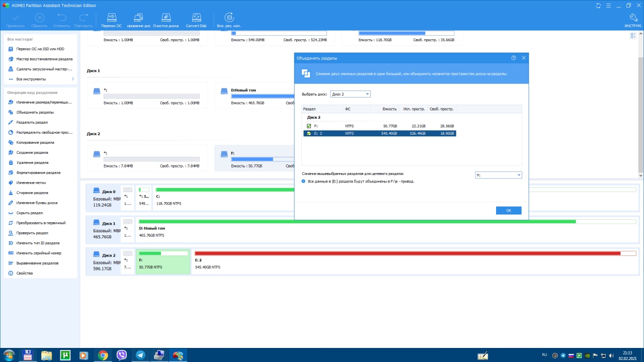Toggle the disk view icon above the scrollbar
Image resolution: width=644 pixels, height=362 pixels.
point(633,36)
